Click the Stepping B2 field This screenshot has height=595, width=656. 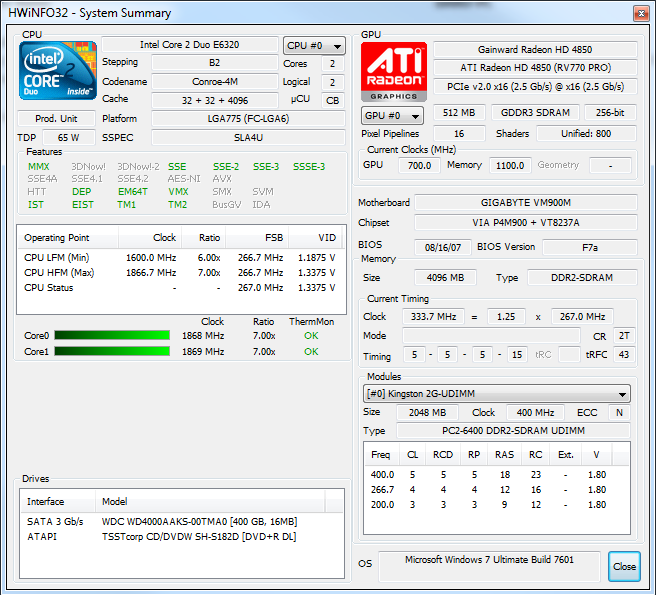(215, 63)
